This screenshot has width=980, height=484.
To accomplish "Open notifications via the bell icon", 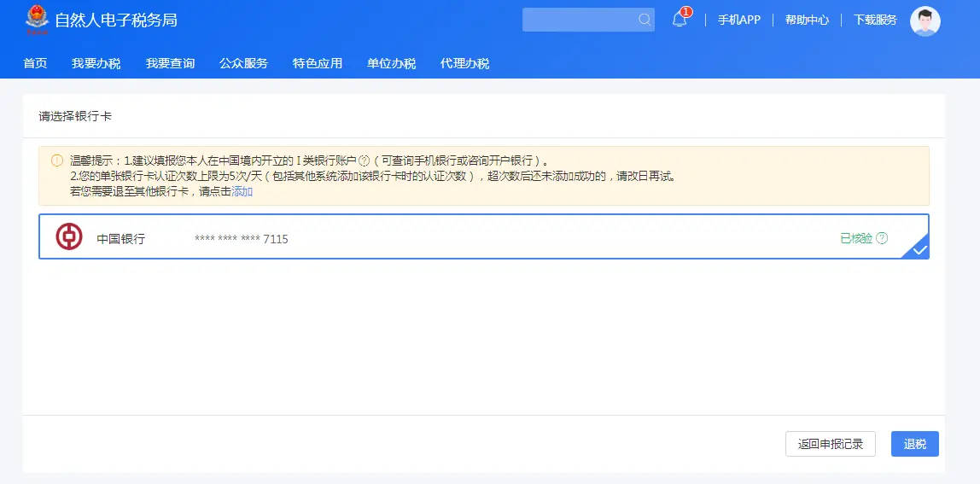I will tap(680, 20).
